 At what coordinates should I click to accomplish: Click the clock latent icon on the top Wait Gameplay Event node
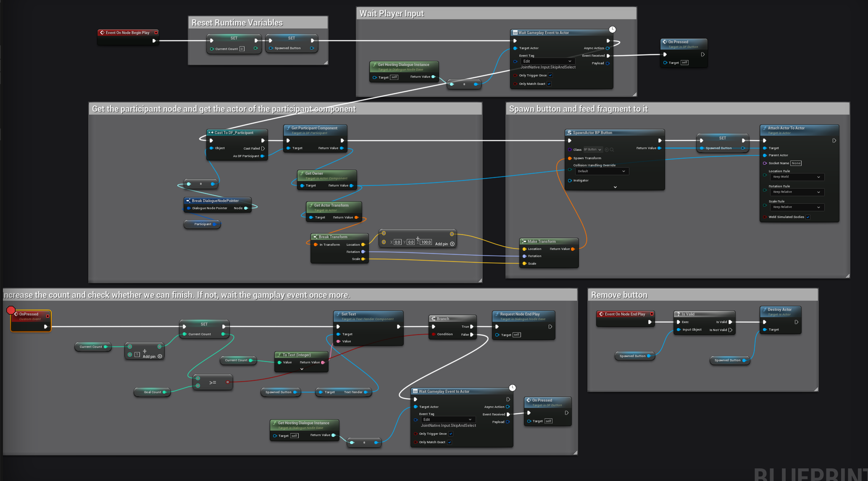(x=613, y=29)
